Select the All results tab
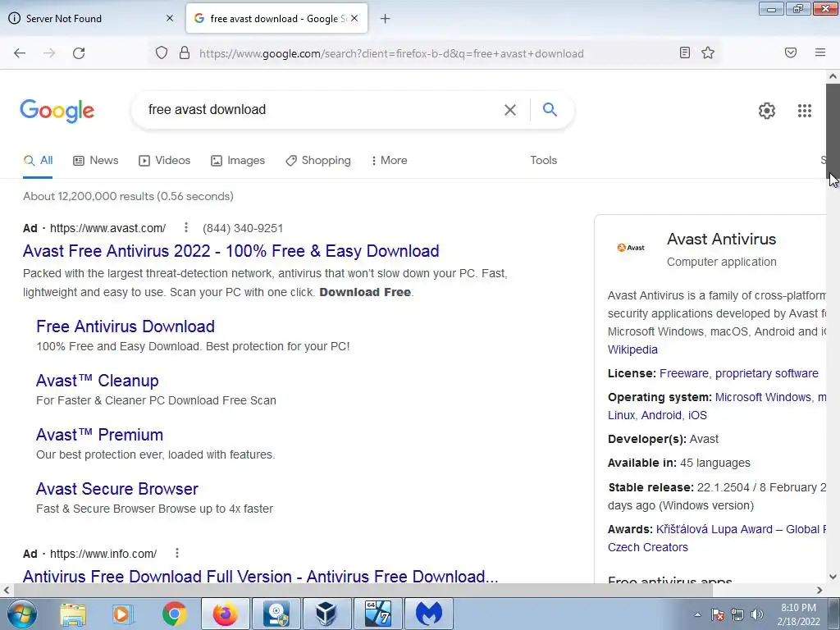The image size is (840, 630). (38, 160)
